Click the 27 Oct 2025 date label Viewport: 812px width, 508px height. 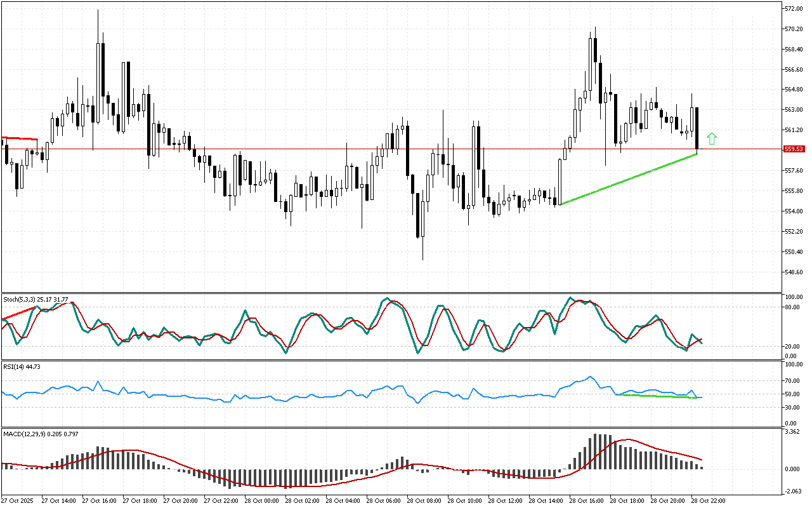tap(20, 500)
